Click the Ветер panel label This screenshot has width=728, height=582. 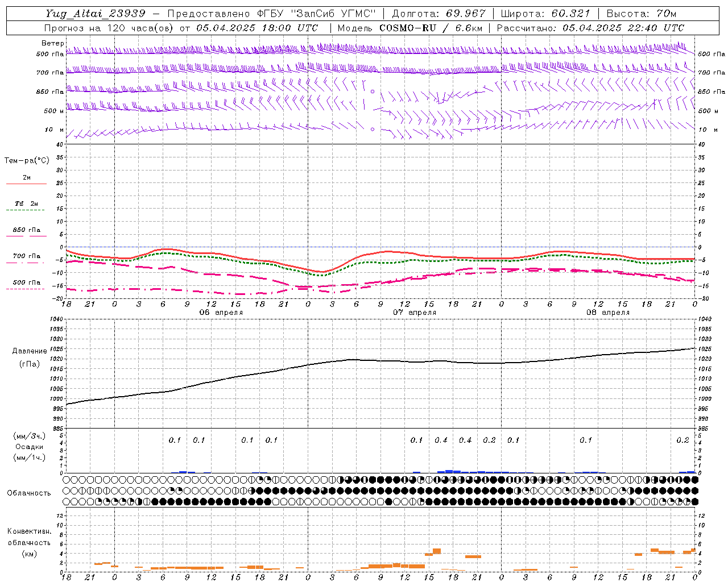(53, 43)
